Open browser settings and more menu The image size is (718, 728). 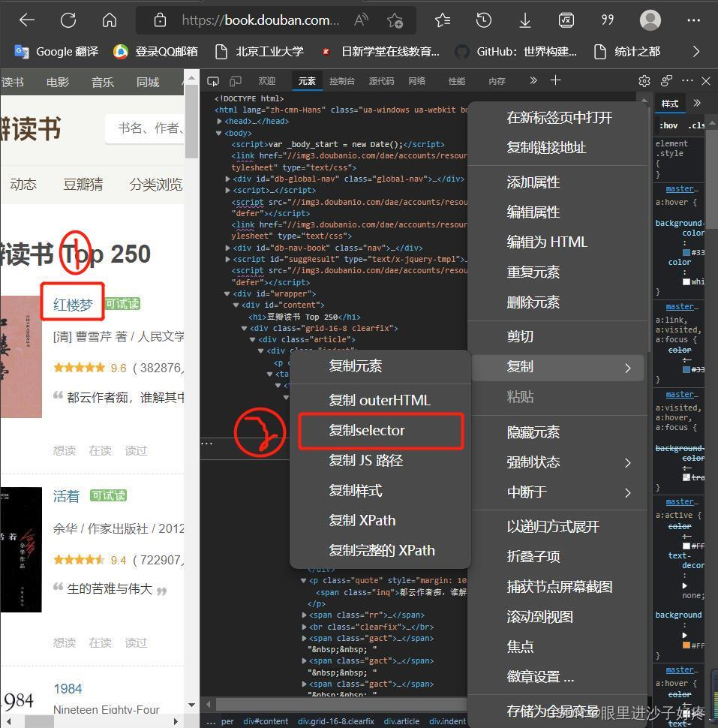tap(693, 20)
